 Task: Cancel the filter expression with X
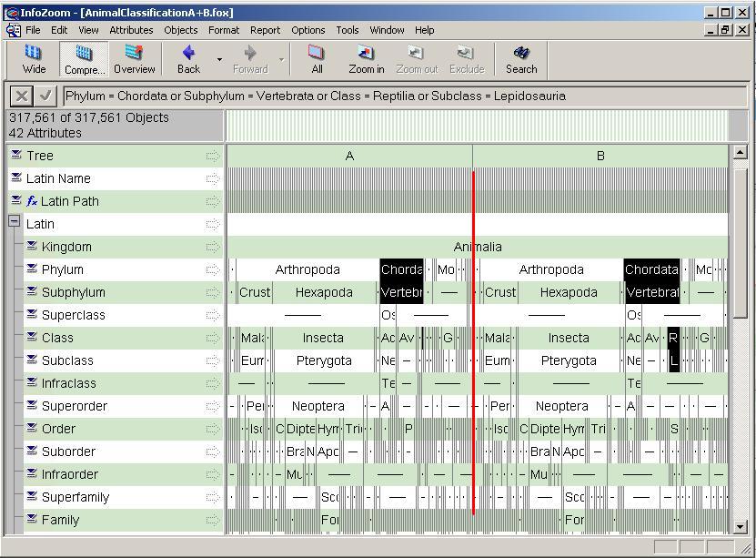22,96
